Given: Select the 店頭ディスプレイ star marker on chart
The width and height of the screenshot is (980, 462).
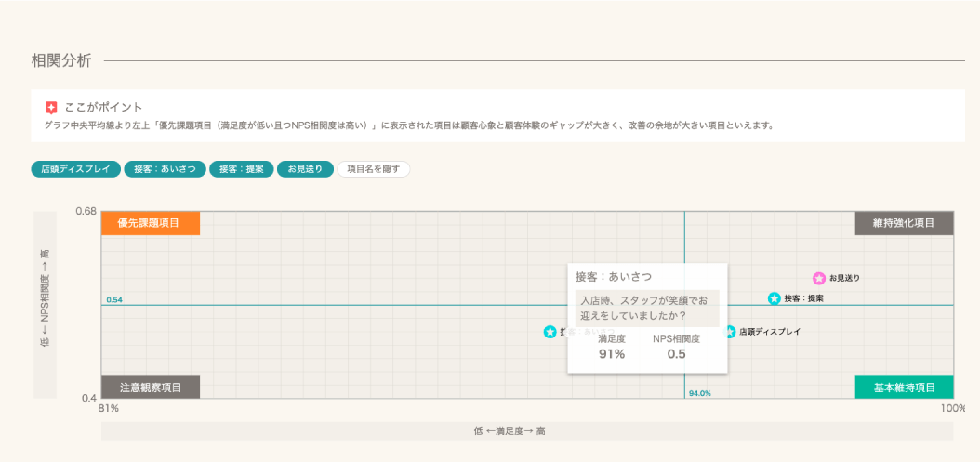Looking at the screenshot, I should pos(730,332).
